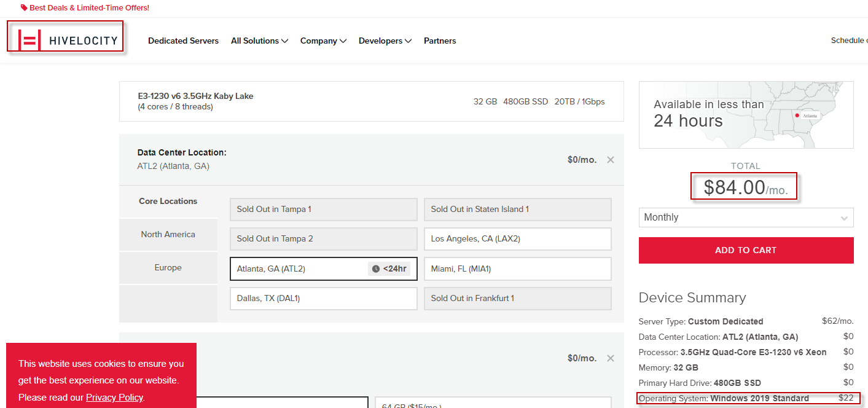Click the E3-1230 v6 3.5GHz Kaby Lake title
The image size is (868, 408).
coord(195,96)
